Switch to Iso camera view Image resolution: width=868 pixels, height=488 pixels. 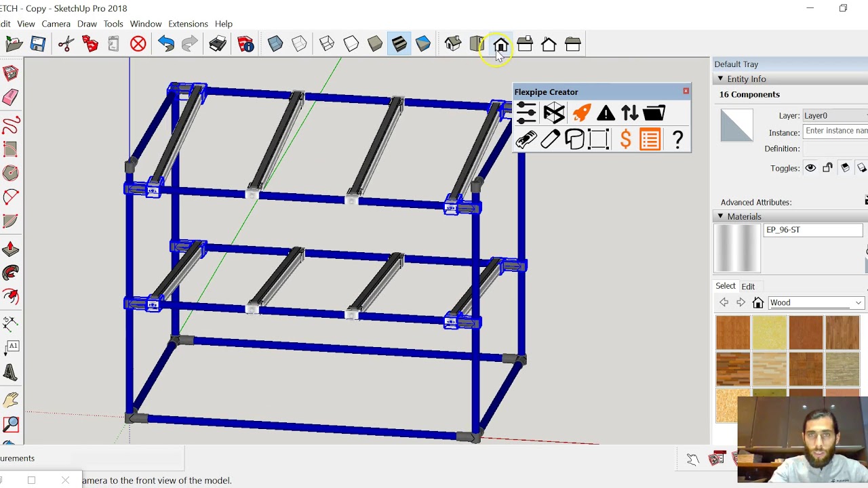point(453,45)
